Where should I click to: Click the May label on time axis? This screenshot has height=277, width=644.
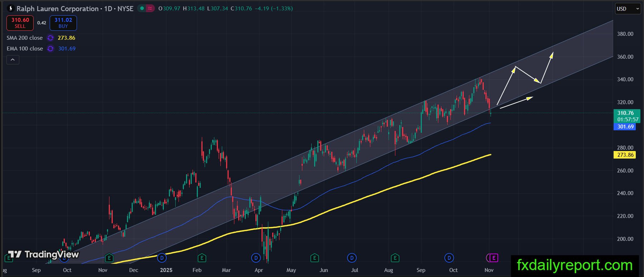click(291, 270)
